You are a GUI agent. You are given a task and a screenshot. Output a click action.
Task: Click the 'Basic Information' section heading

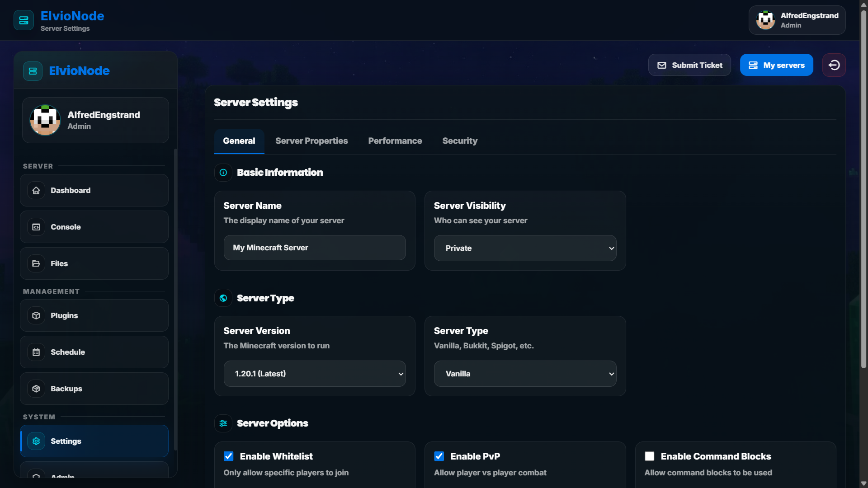280,172
